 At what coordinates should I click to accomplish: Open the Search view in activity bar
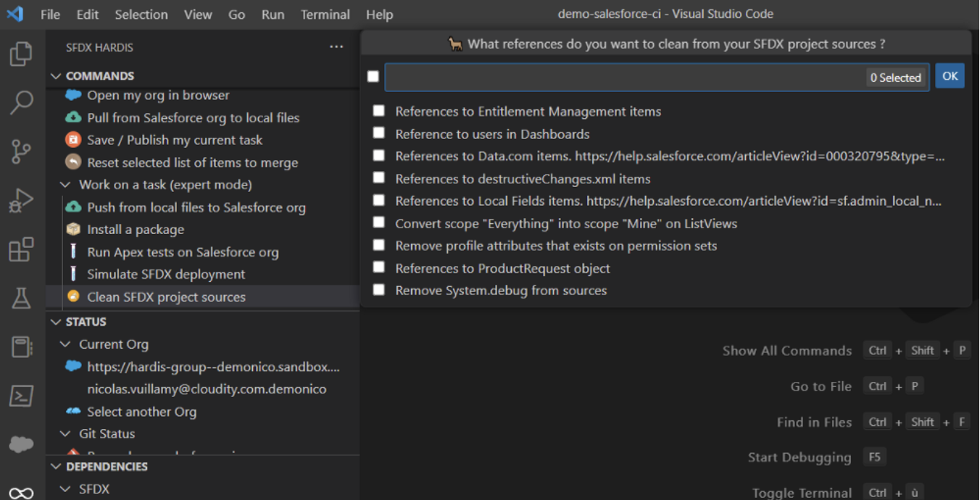click(21, 102)
